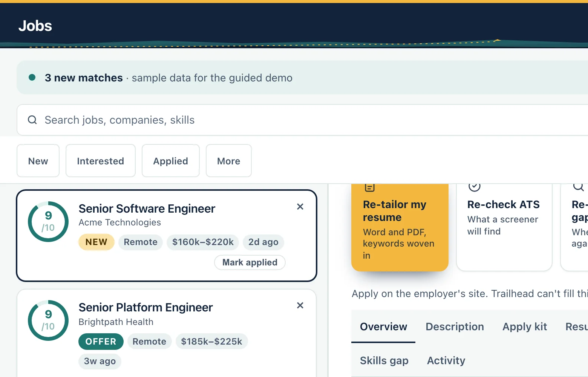Focus the Search jobs, companies, skills field
Screen dimensions: 588x377
tap(302, 120)
